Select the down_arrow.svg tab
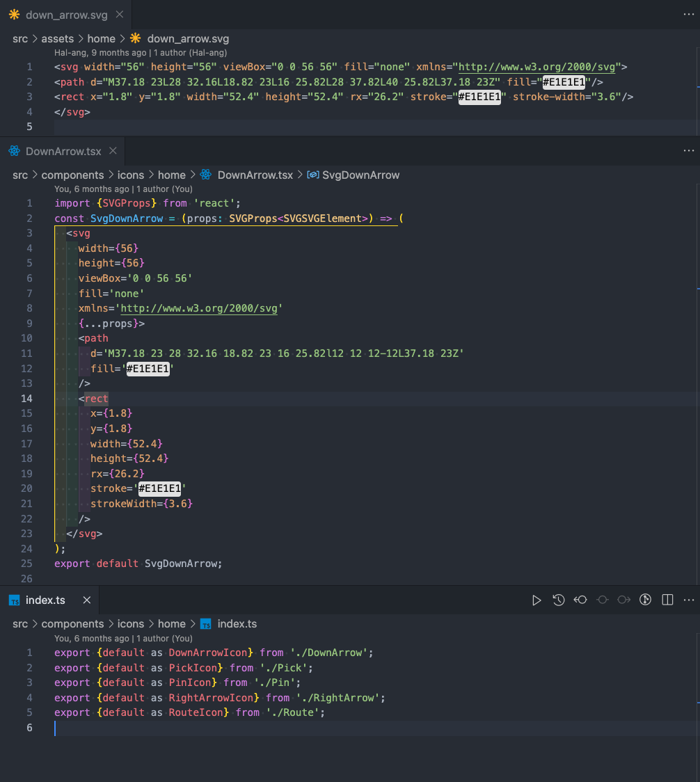Image resolution: width=700 pixels, height=782 pixels. tap(66, 15)
